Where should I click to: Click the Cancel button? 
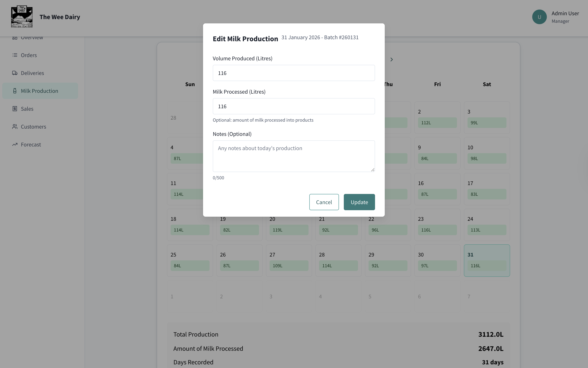click(324, 202)
